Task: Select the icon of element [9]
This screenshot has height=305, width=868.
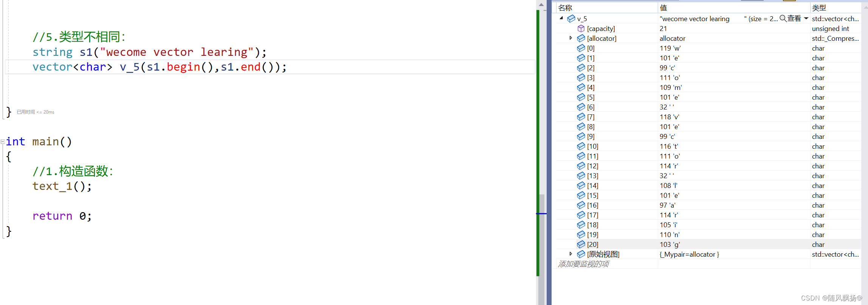Action: point(581,136)
